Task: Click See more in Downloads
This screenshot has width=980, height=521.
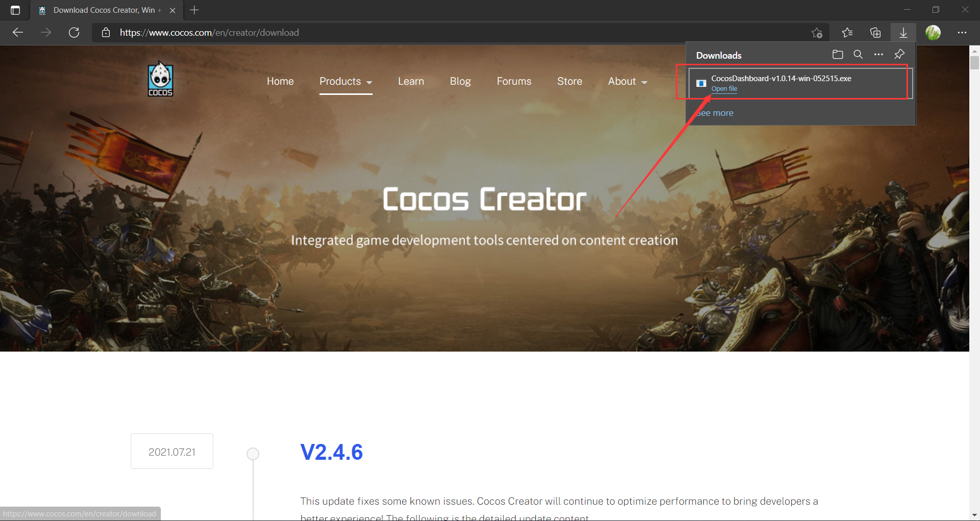Action: coord(715,112)
